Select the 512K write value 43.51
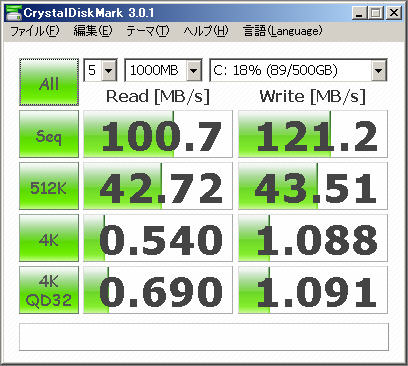This screenshot has width=408, height=366. [x=313, y=186]
